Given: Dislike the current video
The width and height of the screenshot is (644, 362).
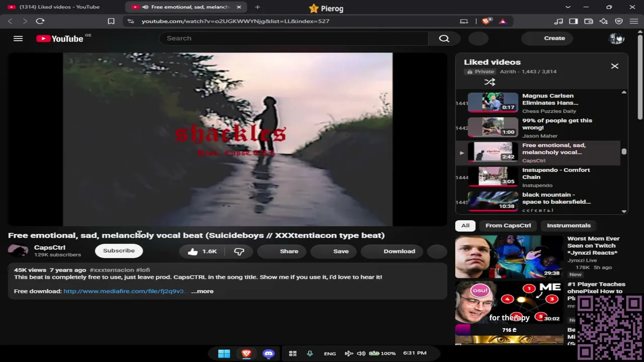Looking at the screenshot, I should click(239, 251).
